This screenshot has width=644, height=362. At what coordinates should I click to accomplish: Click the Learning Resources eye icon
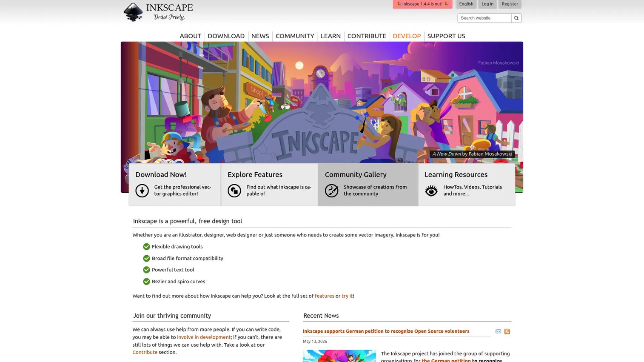click(x=431, y=191)
